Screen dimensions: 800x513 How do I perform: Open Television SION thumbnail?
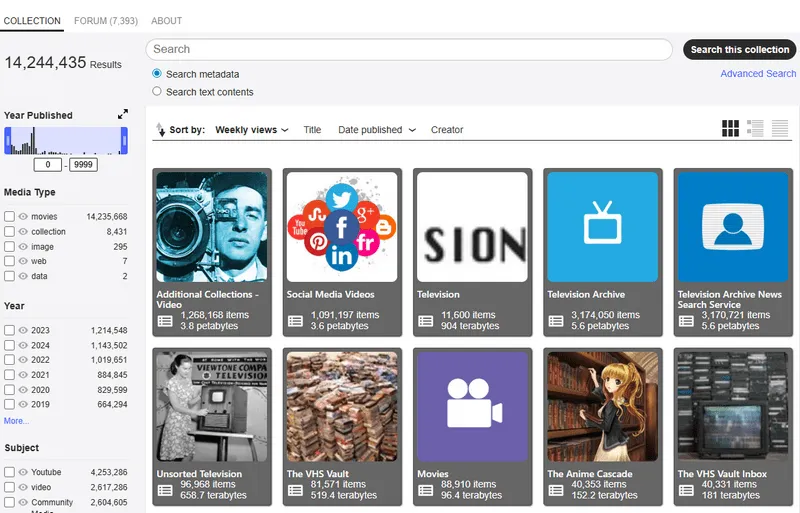click(x=472, y=227)
